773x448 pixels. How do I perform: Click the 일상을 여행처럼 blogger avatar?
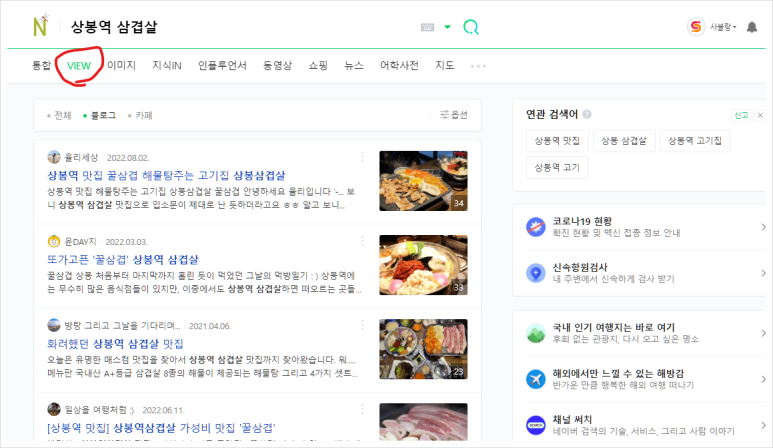point(54,410)
